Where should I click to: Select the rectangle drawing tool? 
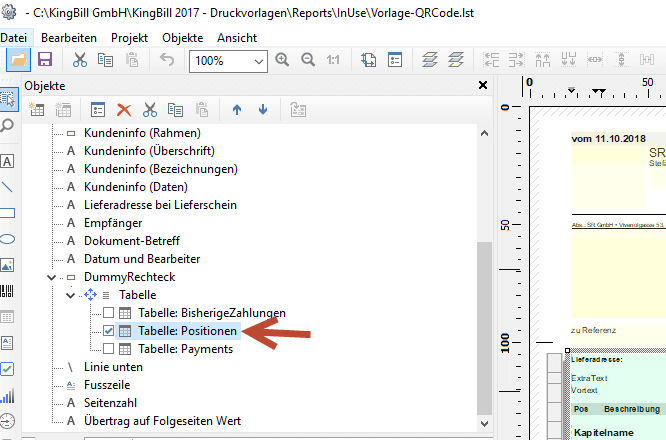click(x=7, y=213)
